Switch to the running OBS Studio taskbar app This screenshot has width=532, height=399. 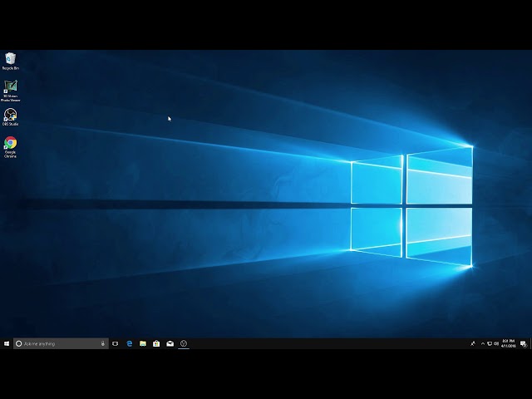(184, 343)
